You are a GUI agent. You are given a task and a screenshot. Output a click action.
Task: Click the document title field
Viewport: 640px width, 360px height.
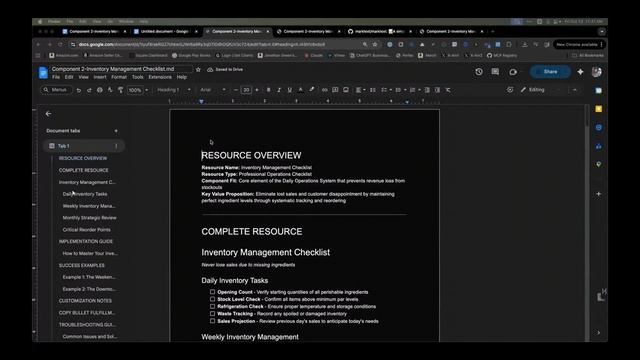click(121, 69)
